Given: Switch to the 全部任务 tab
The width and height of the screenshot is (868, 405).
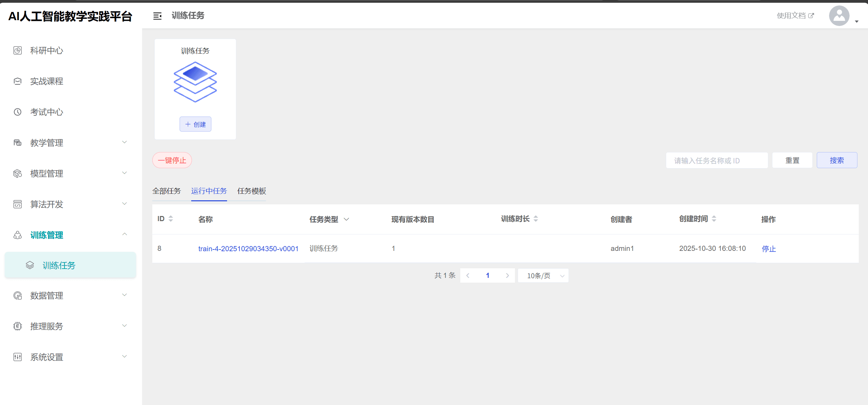Looking at the screenshot, I should click(x=166, y=191).
